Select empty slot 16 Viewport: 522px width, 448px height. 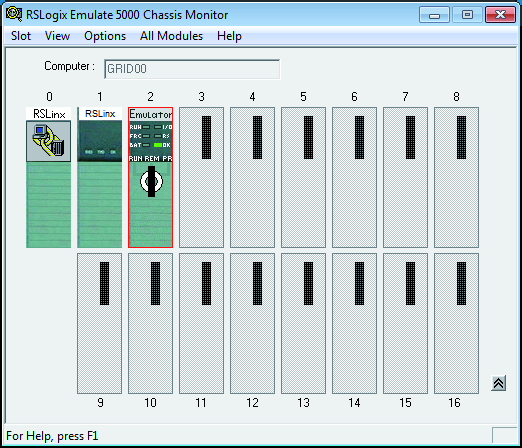click(x=456, y=323)
